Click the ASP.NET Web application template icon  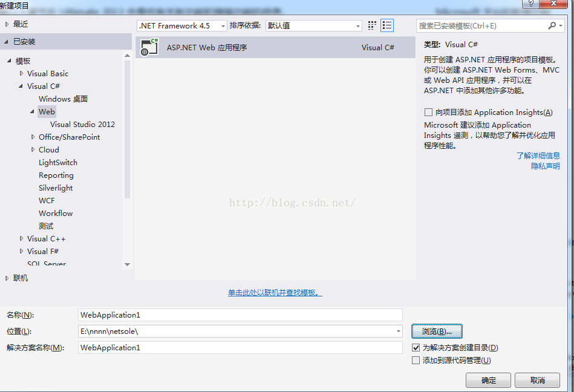click(x=149, y=47)
